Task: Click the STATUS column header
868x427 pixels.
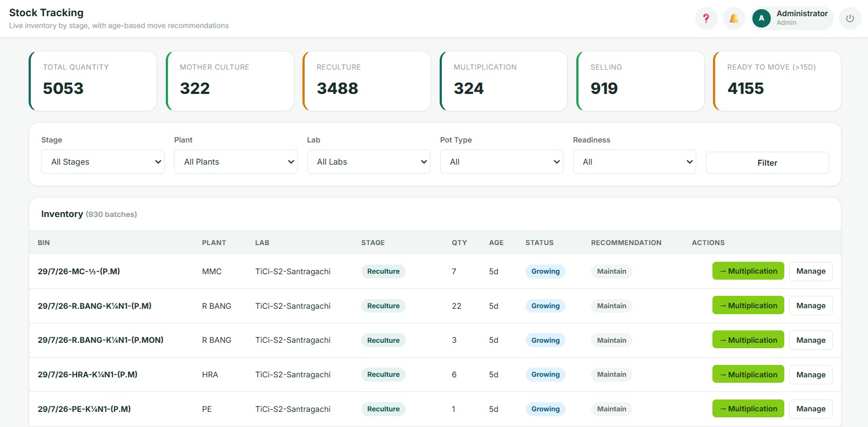Action: tap(540, 243)
